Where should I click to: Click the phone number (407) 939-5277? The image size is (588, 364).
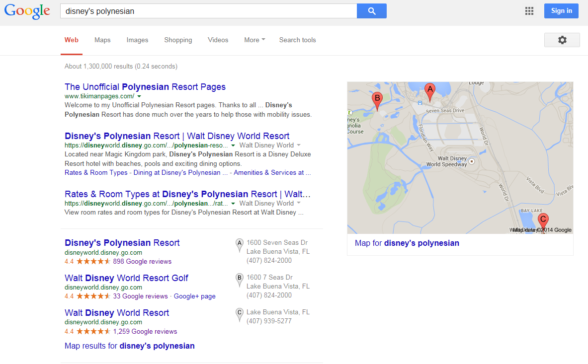[269, 321]
